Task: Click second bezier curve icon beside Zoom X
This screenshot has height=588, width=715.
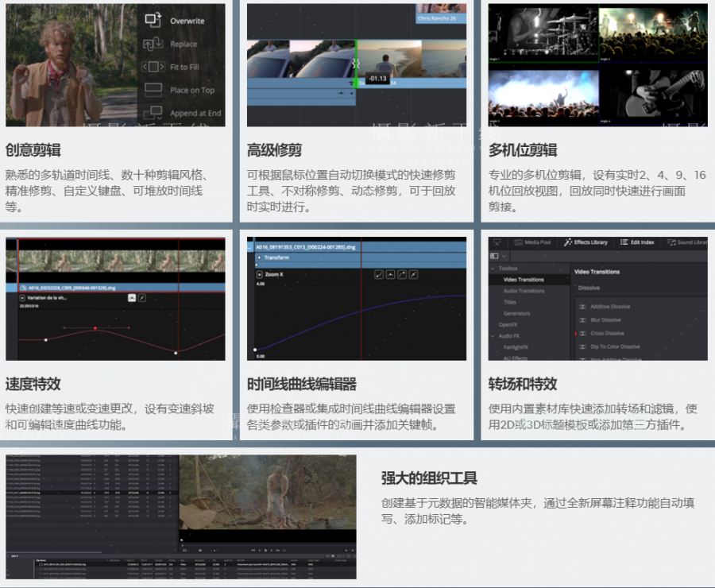Action: point(390,274)
